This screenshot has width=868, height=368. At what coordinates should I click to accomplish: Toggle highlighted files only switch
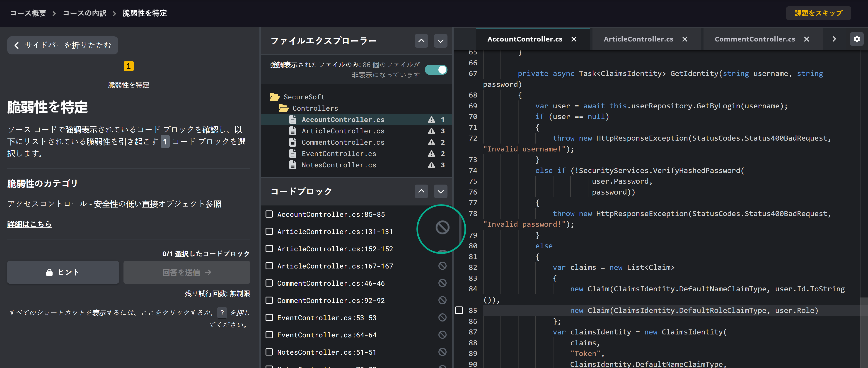click(436, 69)
